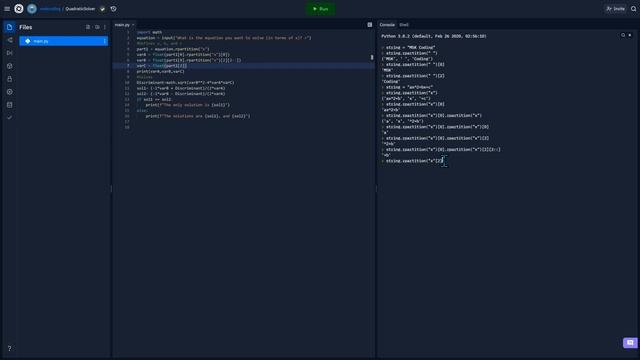
Task: Click the Replit logo icon
Action: [19, 9]
